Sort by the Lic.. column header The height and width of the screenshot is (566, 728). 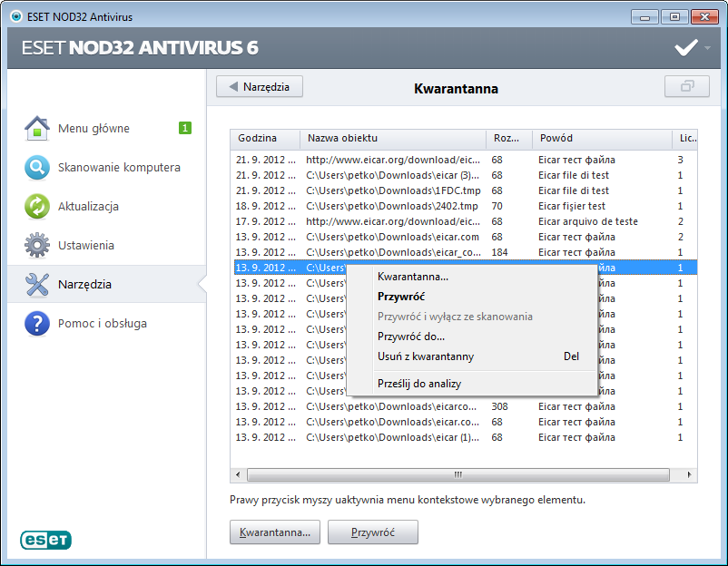click(685, 138)
